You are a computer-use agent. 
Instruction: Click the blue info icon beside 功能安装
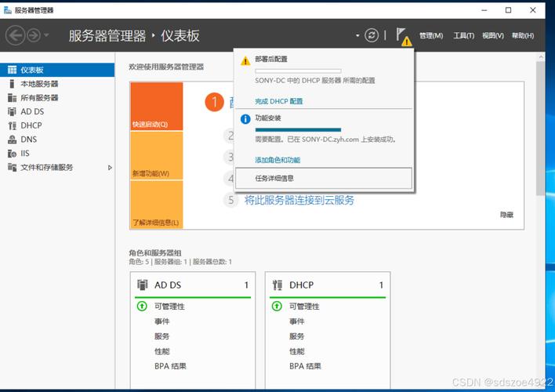pyautogui.click(x=245, y=119)
